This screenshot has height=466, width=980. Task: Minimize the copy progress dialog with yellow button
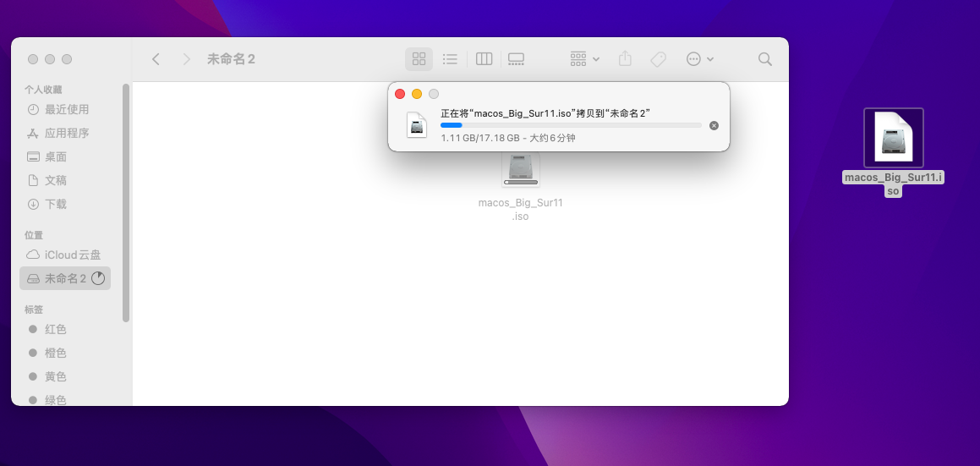[x=417, y=94]
